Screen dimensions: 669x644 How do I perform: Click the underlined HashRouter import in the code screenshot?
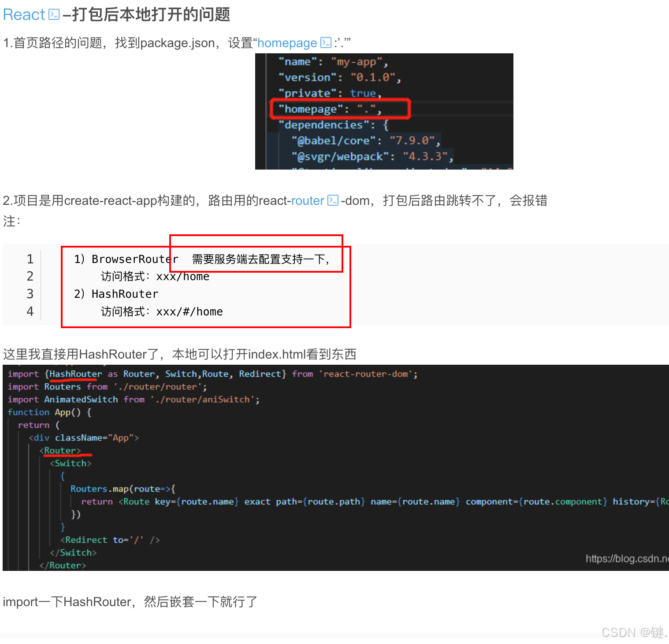point(74,374)
